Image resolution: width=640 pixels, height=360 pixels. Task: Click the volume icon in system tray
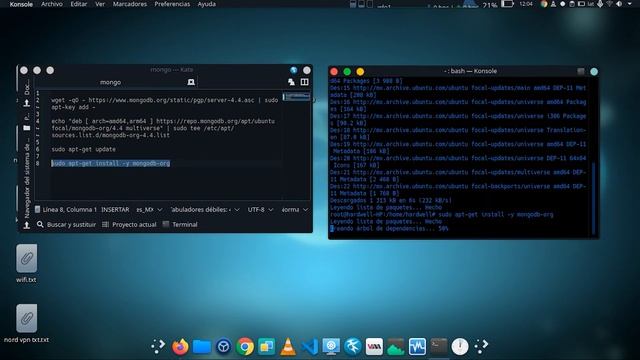coord(619,4)
